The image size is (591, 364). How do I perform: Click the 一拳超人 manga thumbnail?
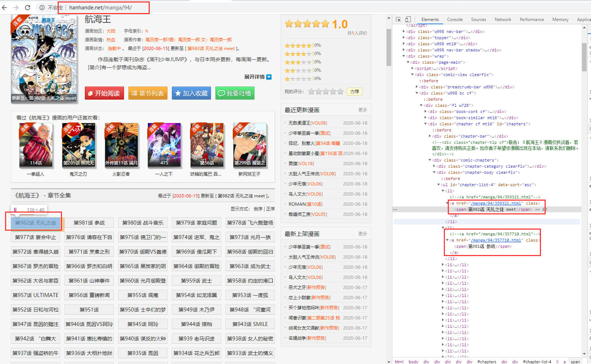(36, 145)
